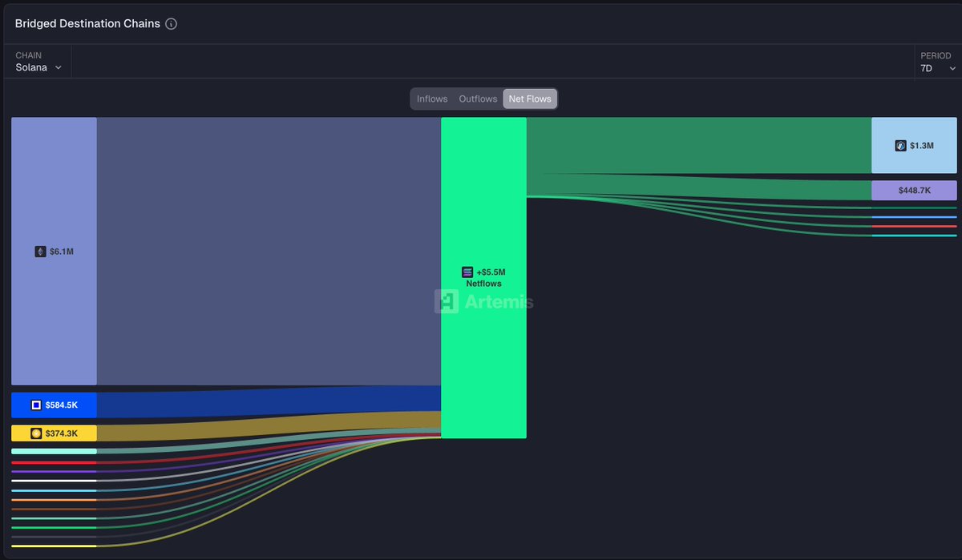Click the Solana logo on the Netflows node
This screenshot has width=962, height=560.
tap(467, 272)
